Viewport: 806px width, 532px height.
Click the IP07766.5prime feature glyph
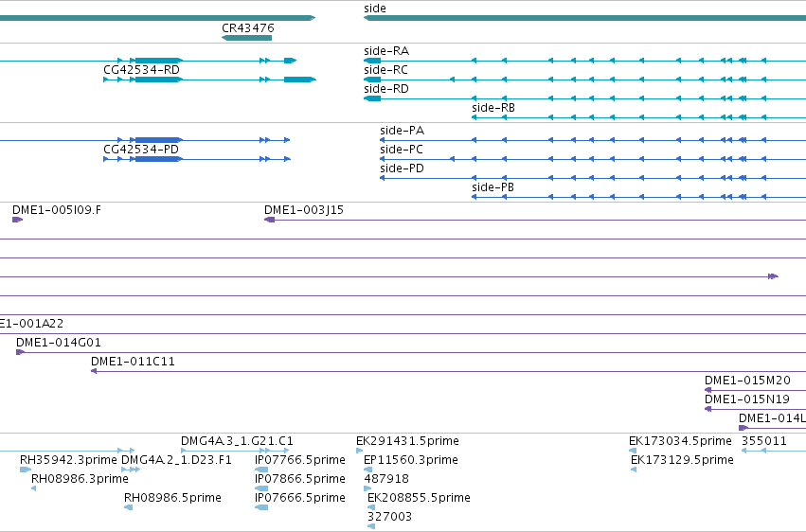tap(261, 470)
